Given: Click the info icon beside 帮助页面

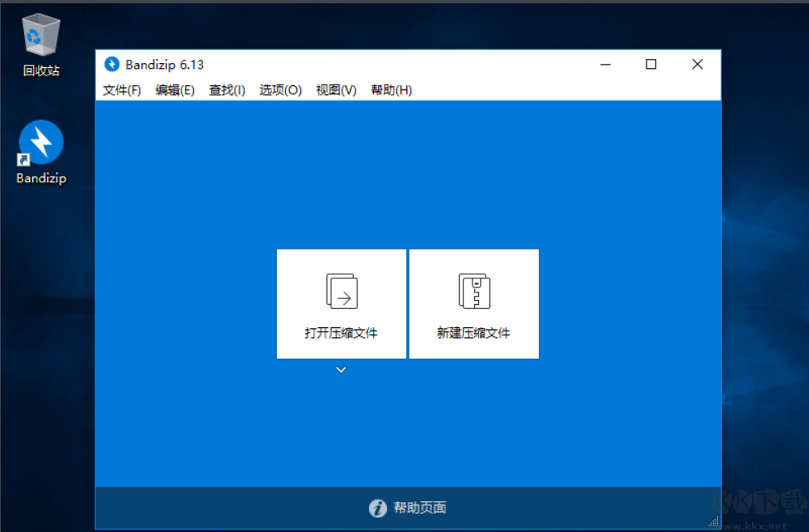Looking at the screenshot, I should pos(379,507).
